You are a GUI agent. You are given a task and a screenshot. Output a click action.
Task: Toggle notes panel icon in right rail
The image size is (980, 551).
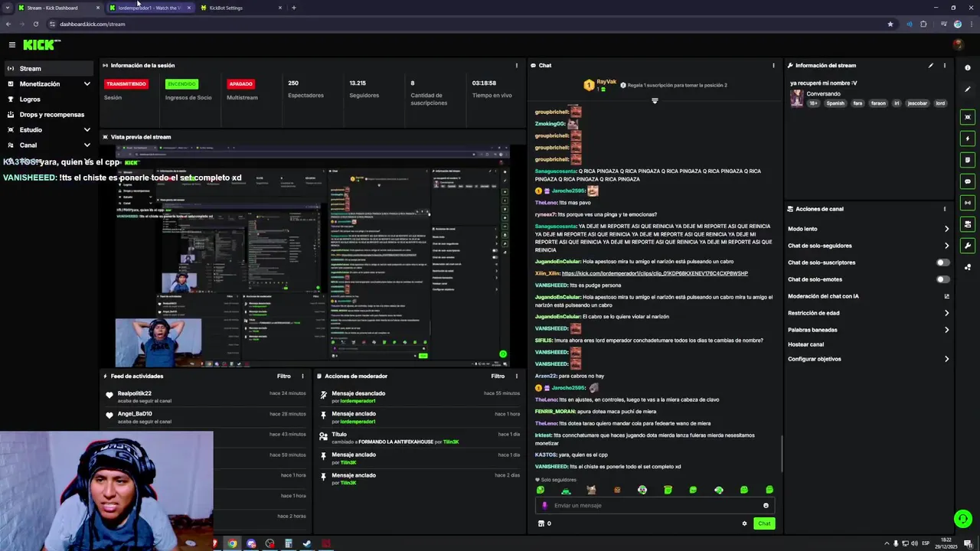pos(968,160)
